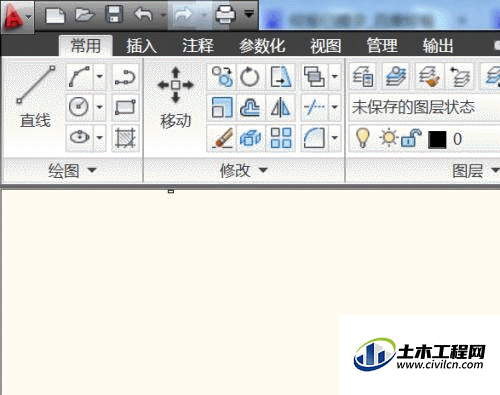Click the black layer color swatch
The image size is (500, 395).
[x=437, y=139]
